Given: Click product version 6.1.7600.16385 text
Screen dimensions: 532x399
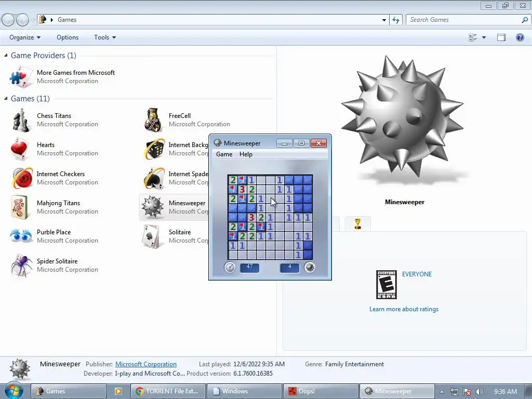Looking at the screenshot, I should tap(253, 374).
